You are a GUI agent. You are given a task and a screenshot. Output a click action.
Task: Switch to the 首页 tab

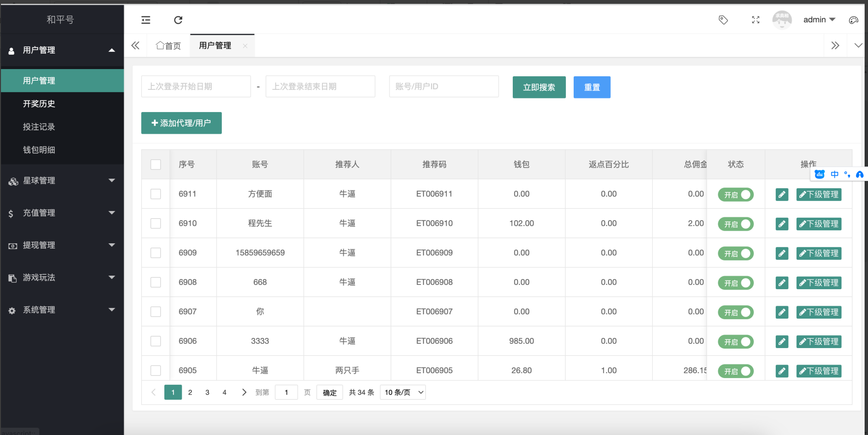click(x=168, y=46)
